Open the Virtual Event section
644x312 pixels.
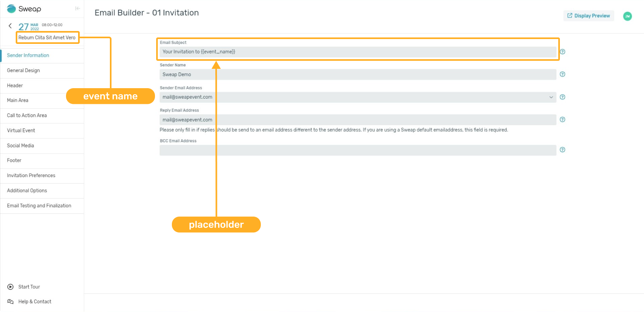coord(42,131)
